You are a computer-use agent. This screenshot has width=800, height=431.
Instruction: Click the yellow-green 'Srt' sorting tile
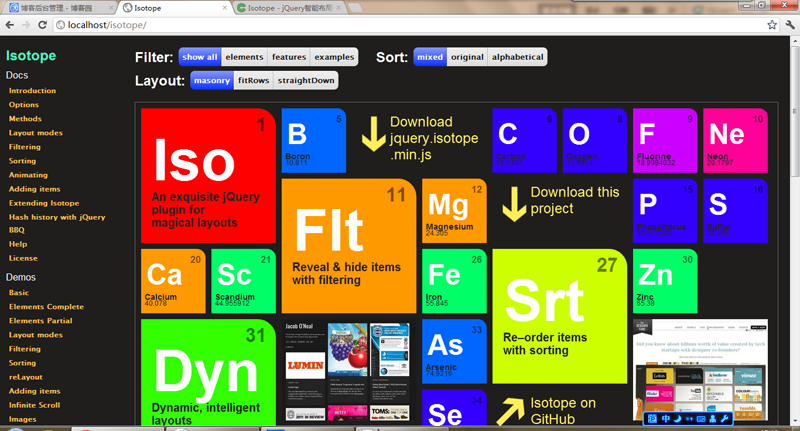tap(560, 316)
